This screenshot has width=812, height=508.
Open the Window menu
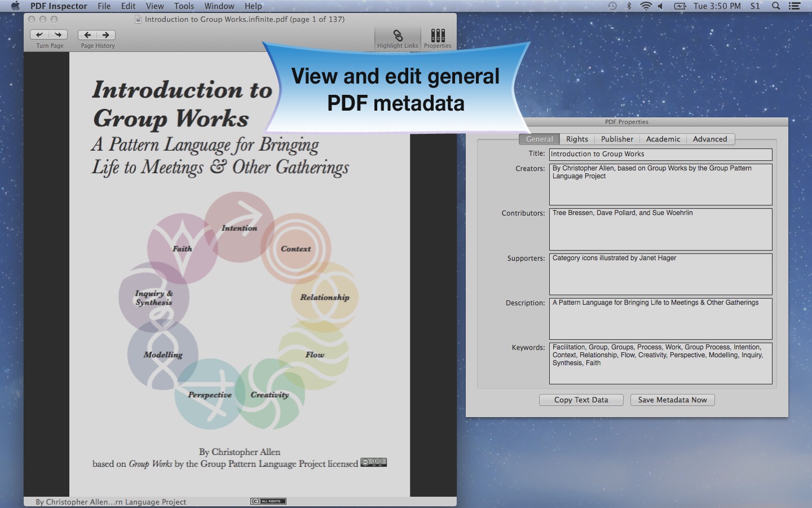point(219,6)
